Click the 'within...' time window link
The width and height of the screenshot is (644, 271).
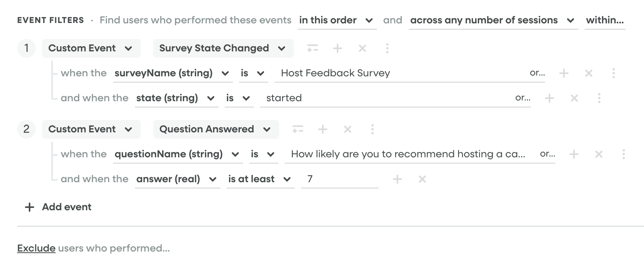pos(605,20)
